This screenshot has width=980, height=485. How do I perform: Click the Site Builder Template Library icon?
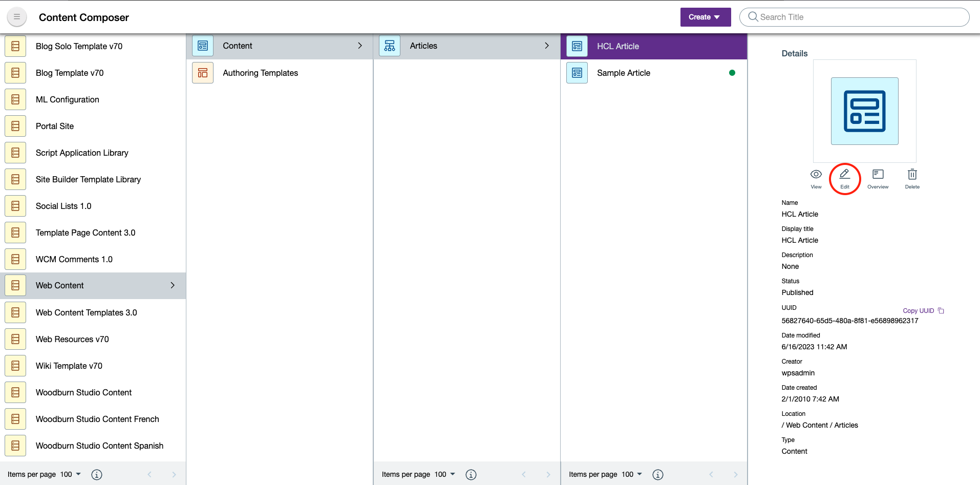pos(15,179)
